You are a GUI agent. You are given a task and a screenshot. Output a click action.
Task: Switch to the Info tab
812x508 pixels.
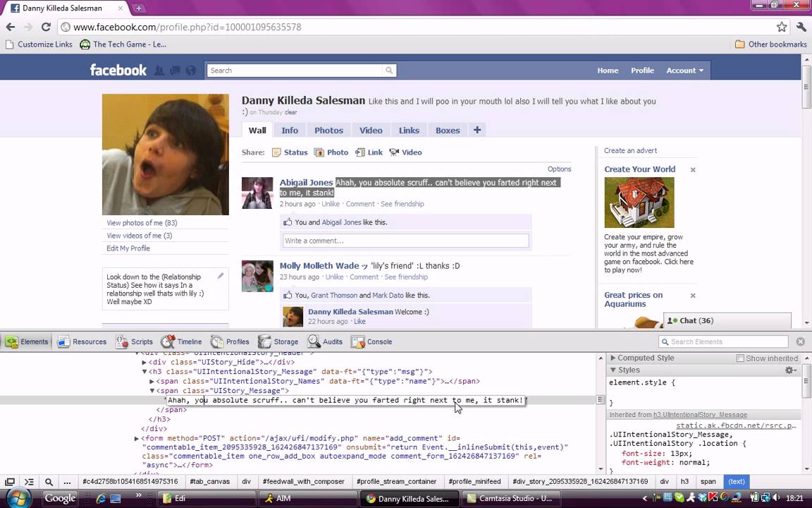(290, 130)
